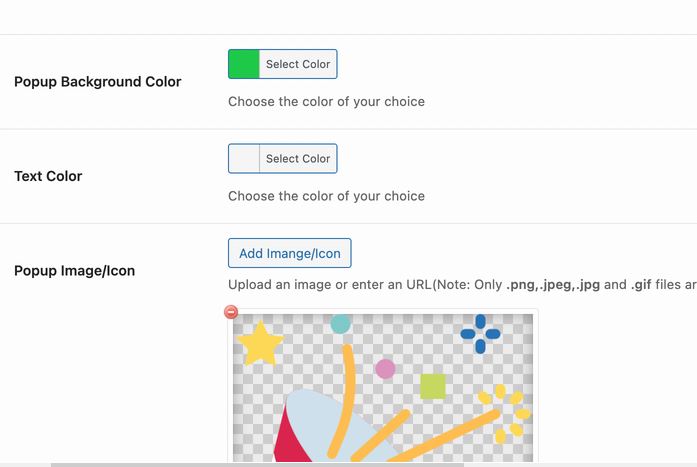
Task: Click the Add Imange/Icon button
Action: click(290, 253)
